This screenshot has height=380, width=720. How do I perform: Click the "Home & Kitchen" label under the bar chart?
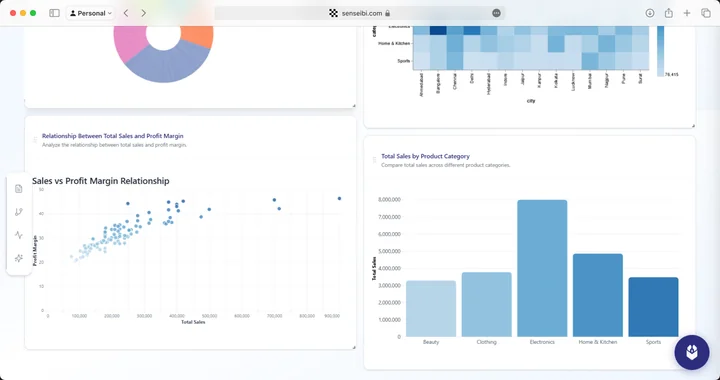point(597,342)
